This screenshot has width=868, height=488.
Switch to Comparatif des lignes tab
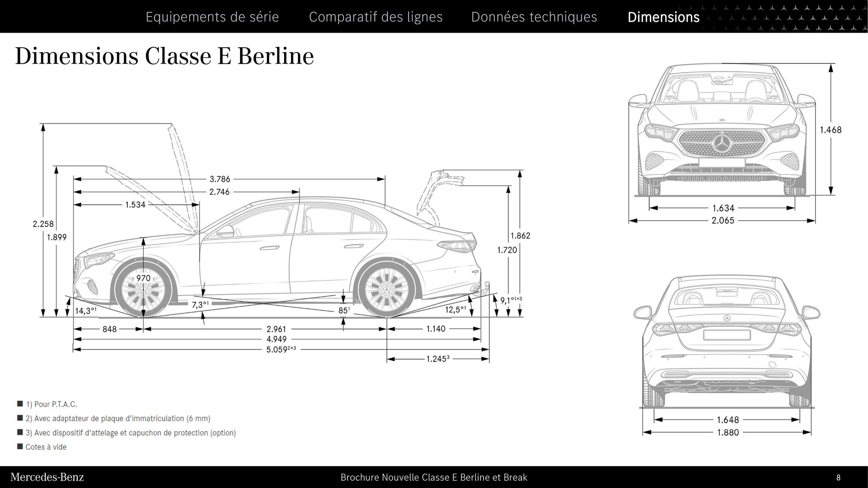[376, 17]
